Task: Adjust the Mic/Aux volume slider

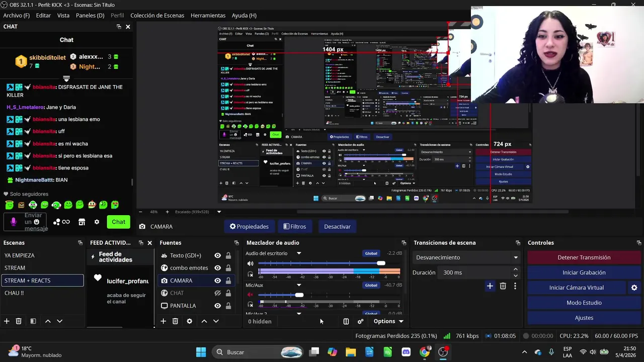Action: pos(299,295)
